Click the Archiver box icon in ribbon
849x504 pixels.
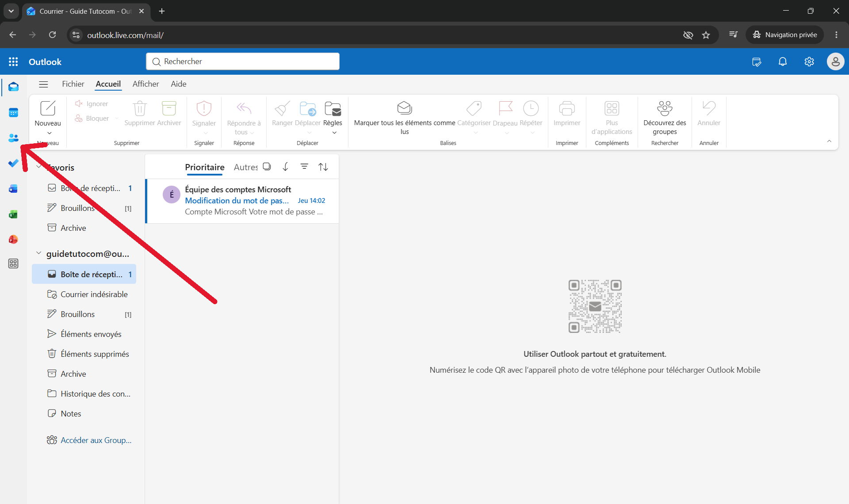tap(169, 108)
